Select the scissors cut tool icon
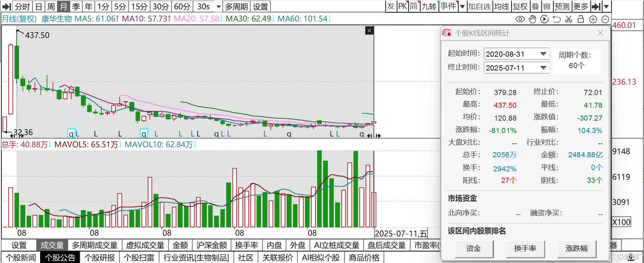644x263 pixels. tap(569, 19)
